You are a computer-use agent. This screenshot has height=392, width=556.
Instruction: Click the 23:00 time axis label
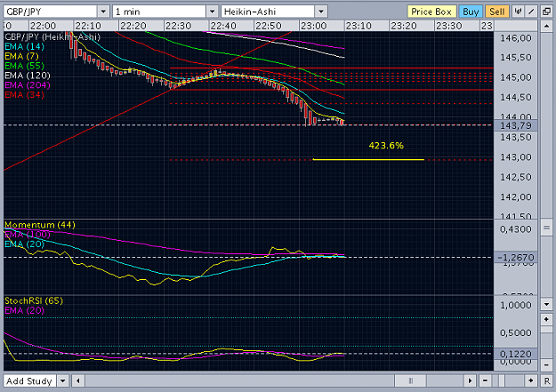click(x=313, y=26)
